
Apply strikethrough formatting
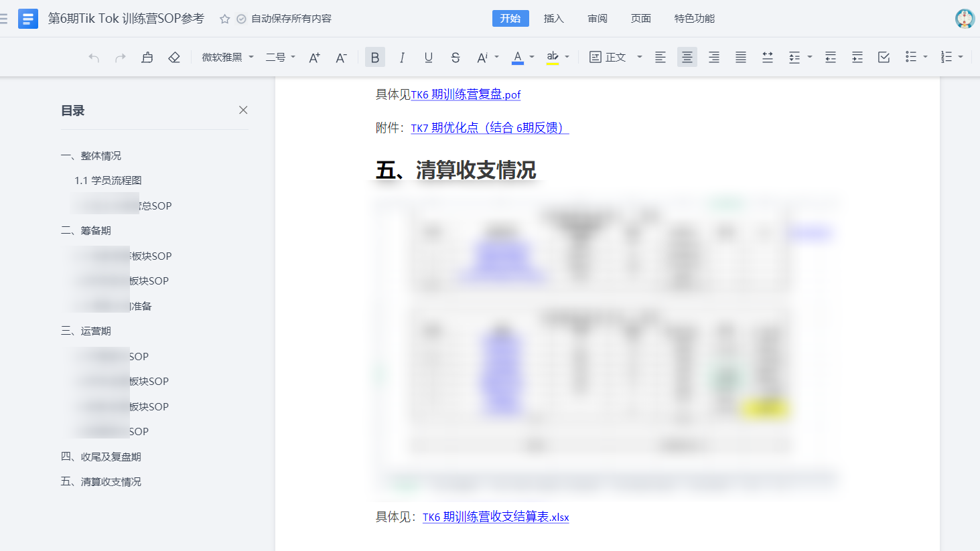point(456,58)
